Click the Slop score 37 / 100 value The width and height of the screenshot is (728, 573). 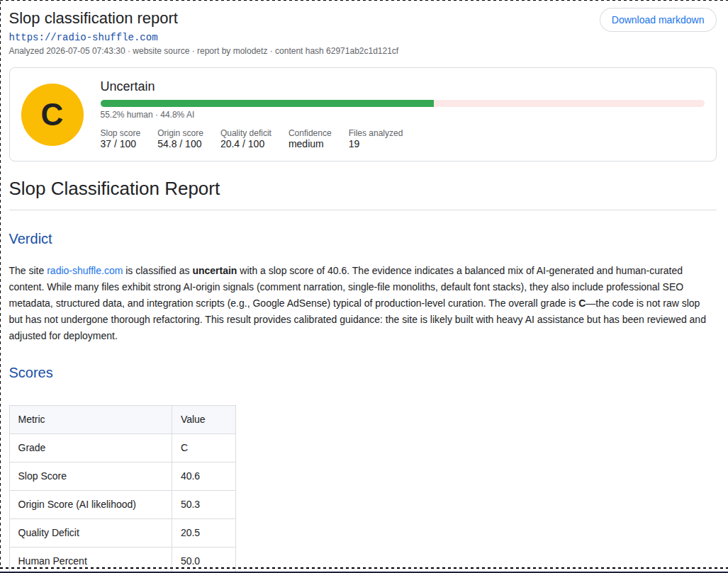point(118,144)
